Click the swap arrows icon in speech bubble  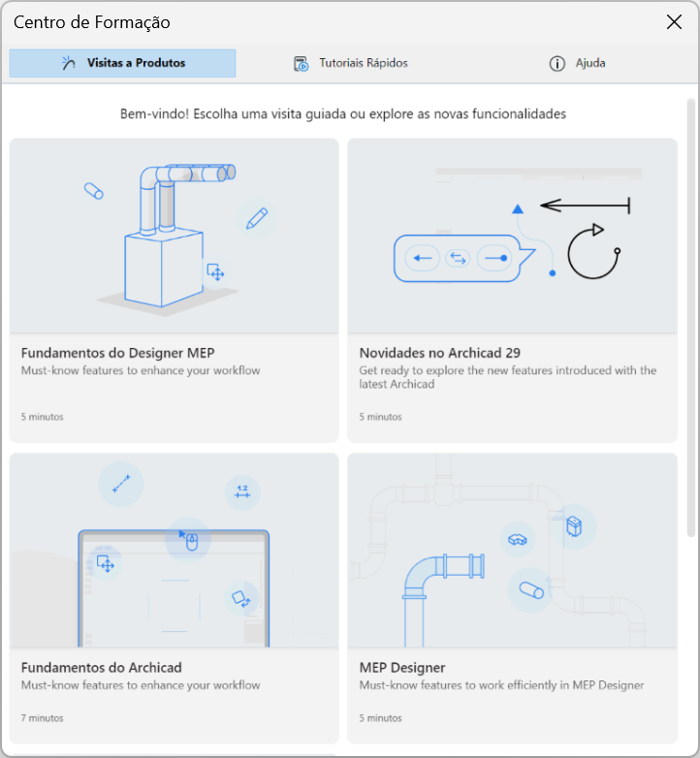click(458, 258)
